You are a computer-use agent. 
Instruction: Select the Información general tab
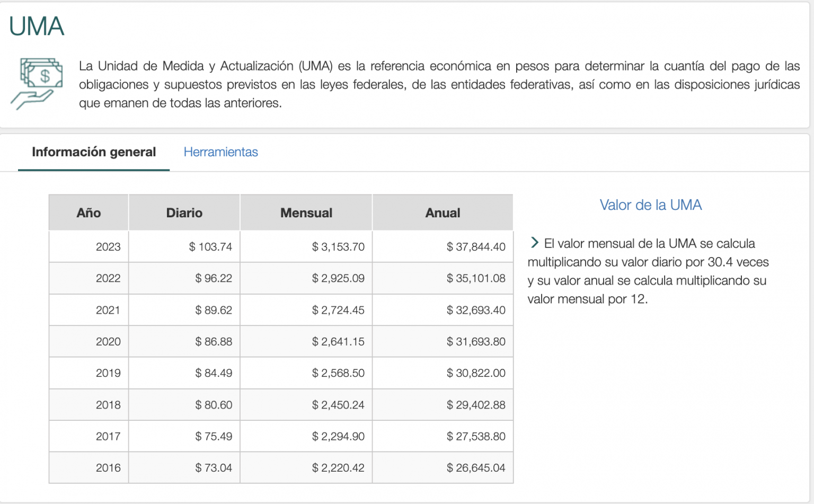tap(93, 152)
